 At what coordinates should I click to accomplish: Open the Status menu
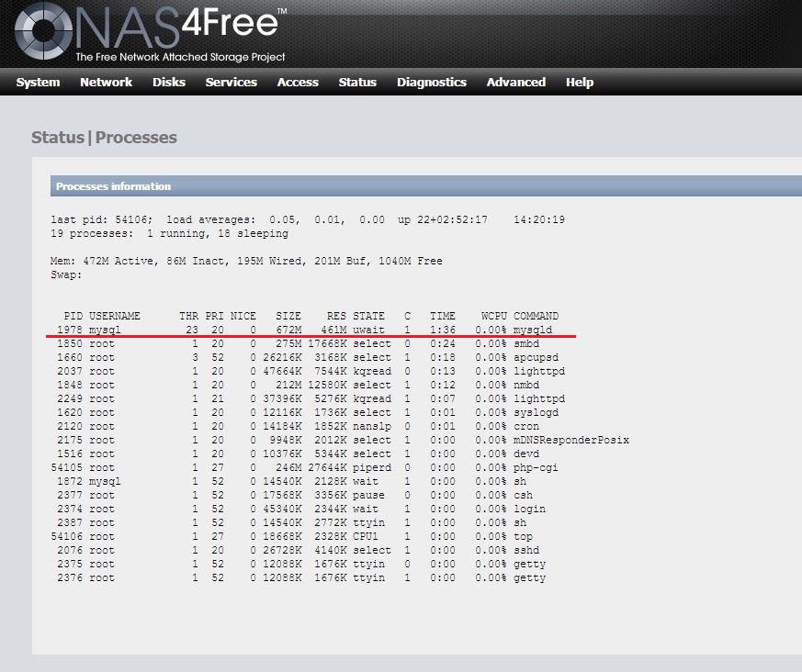[x=357, y=83]
